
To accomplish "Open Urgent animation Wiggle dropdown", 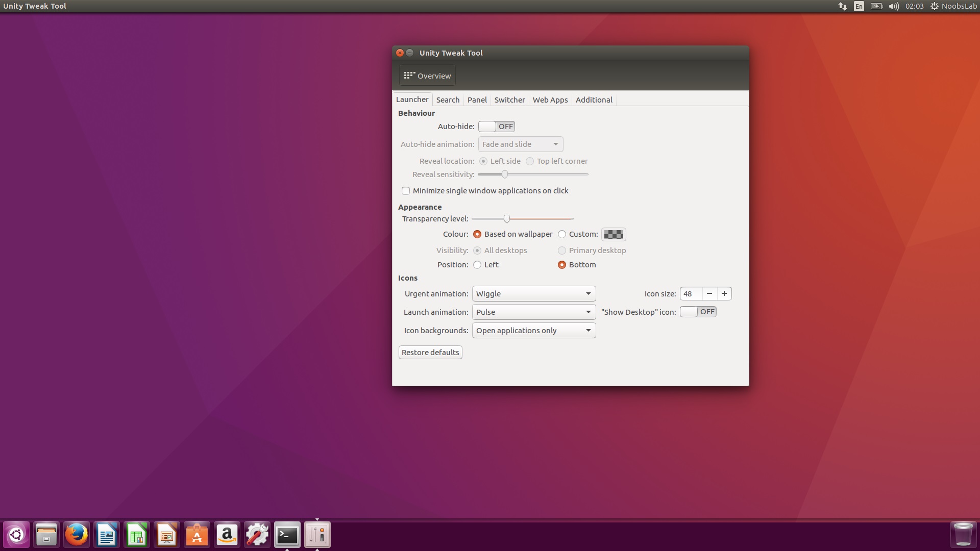I will click(x=534, y=294).
